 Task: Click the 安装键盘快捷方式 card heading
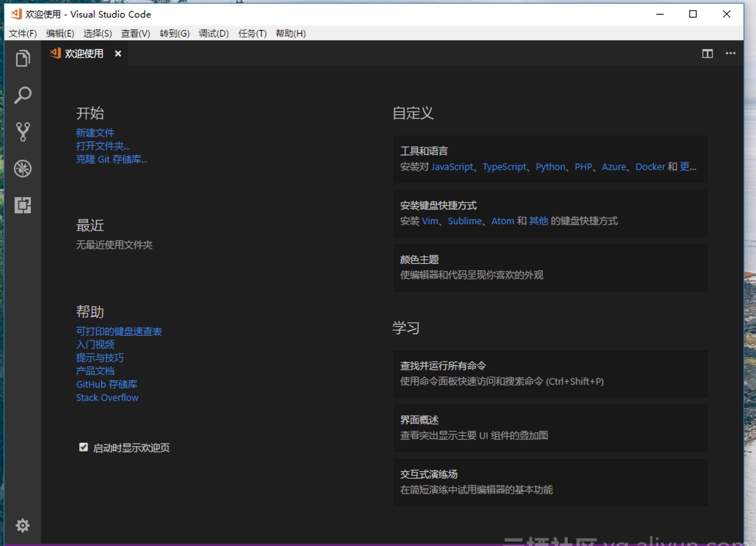[x=438, y=205]
